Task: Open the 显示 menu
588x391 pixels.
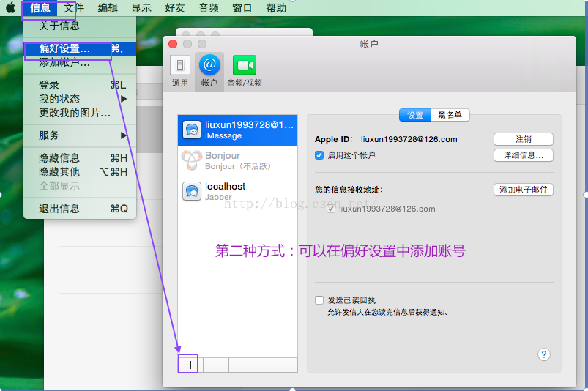Action: (141, 8)
